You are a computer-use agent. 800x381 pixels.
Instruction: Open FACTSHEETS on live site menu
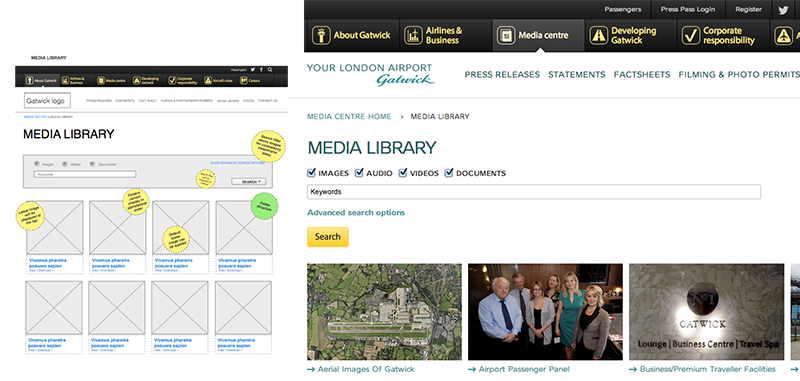click(642, 75)
